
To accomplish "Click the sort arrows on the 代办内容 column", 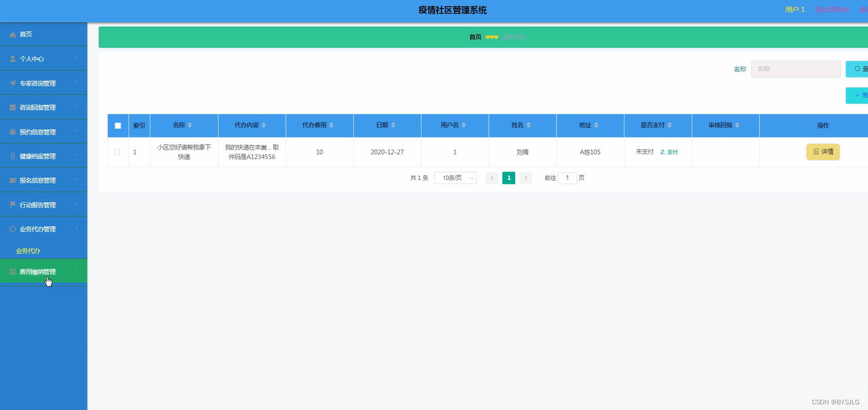I will coord(263,125).
